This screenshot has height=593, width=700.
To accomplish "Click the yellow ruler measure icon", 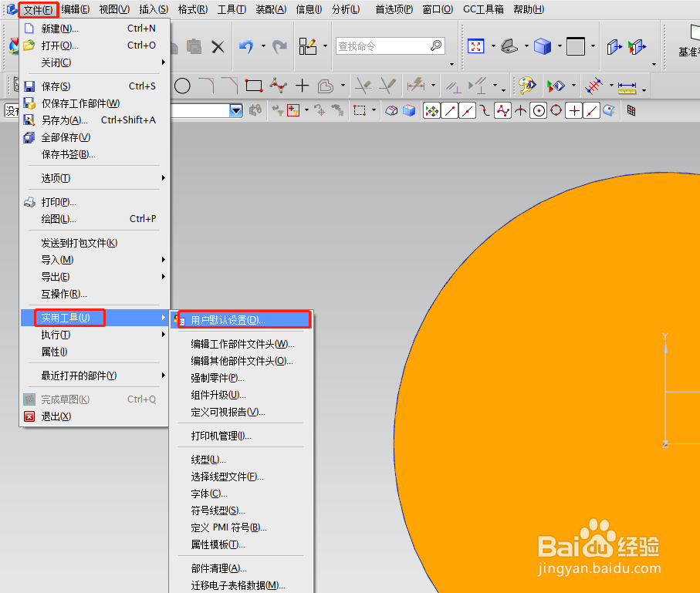I will click(x=627, y=87).
